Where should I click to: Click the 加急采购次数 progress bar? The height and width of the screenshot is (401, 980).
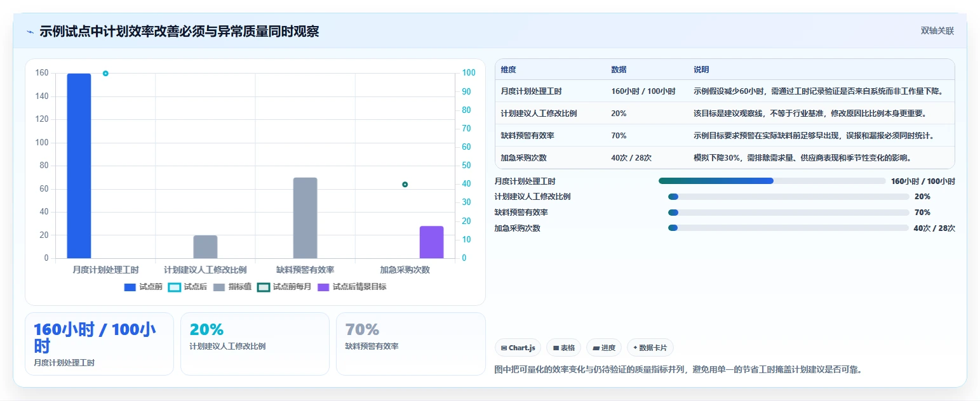(x=788, y=228)
